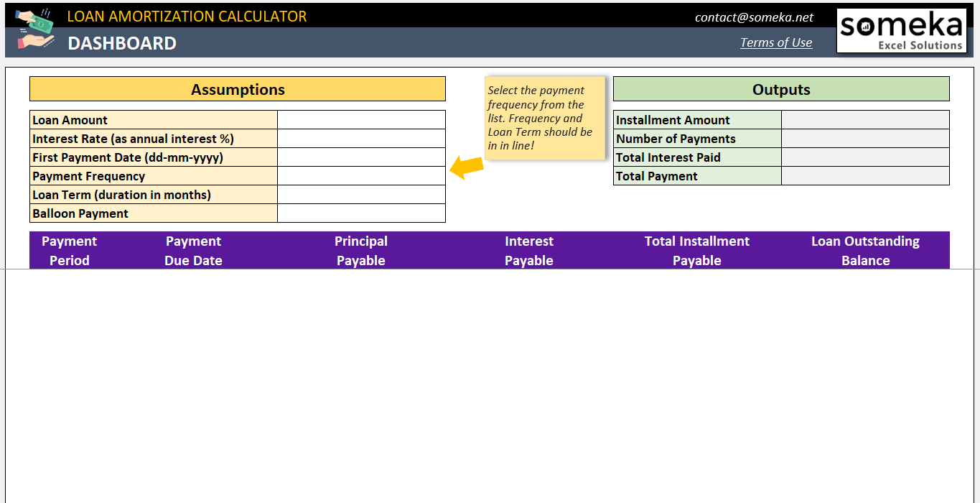This screenshot has height=503, width=980.
Task: Select the Interest Rate input cell
Action: (361, 139)
